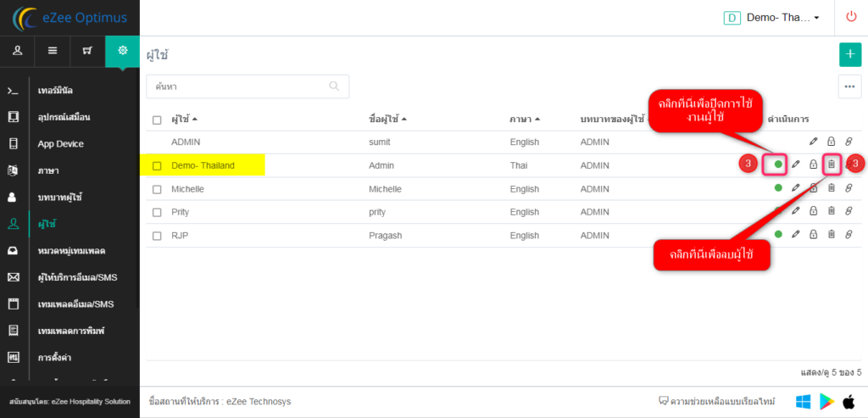Click the link icon for RJP
The height and width of the screenshot is (418, 868).
pyautogui.click(x=849, y=234)
